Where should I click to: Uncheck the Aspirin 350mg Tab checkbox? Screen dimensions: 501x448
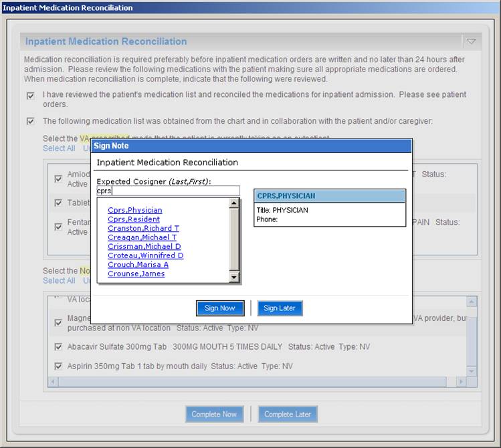pos(59,366)
